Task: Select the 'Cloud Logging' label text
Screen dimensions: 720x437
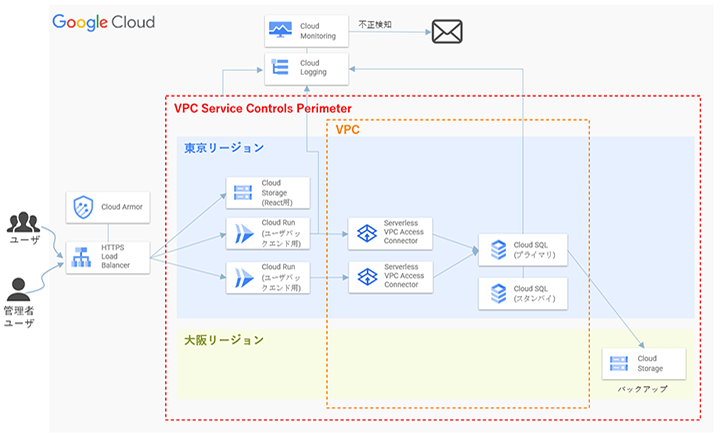Action: 313,67
